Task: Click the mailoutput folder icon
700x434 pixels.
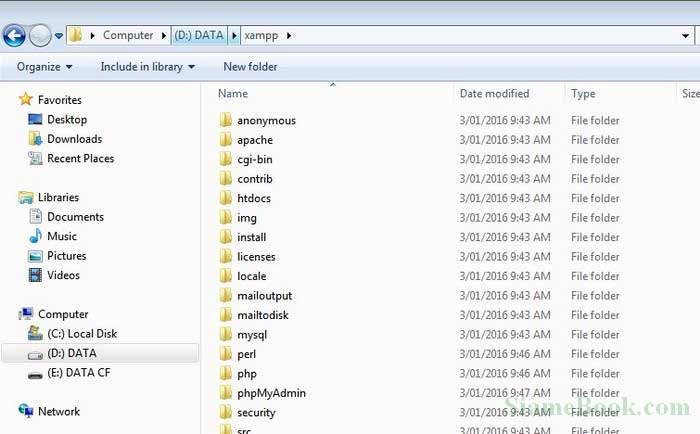Action: pyautogui.click(x=226, y=295)
